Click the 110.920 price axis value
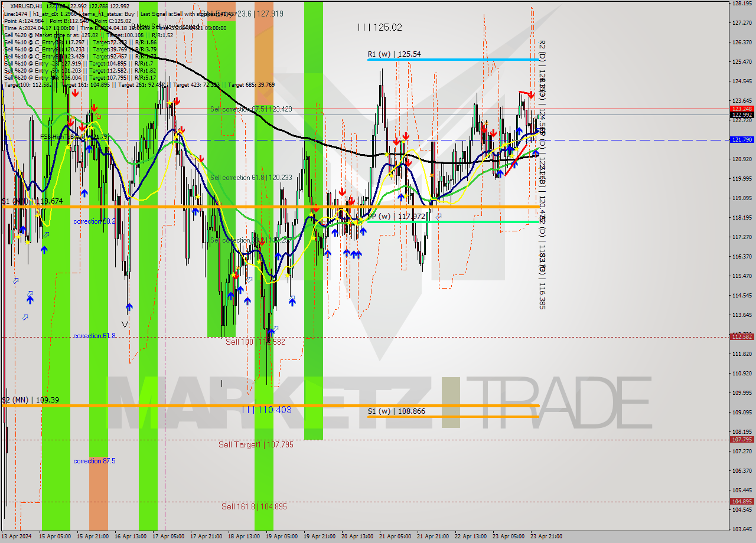Viewport: 756px width, 543px height. tap(742, 374)
